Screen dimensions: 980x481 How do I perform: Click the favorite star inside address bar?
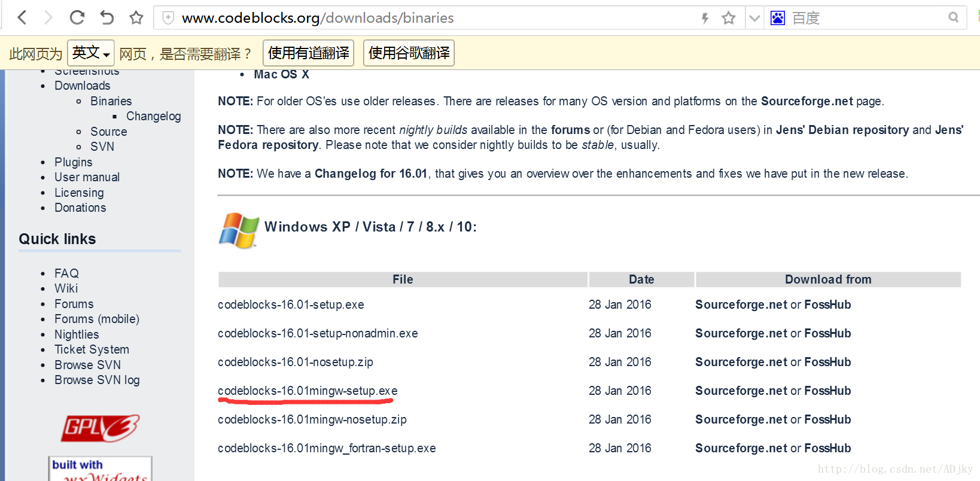click(x=728, y=18)
